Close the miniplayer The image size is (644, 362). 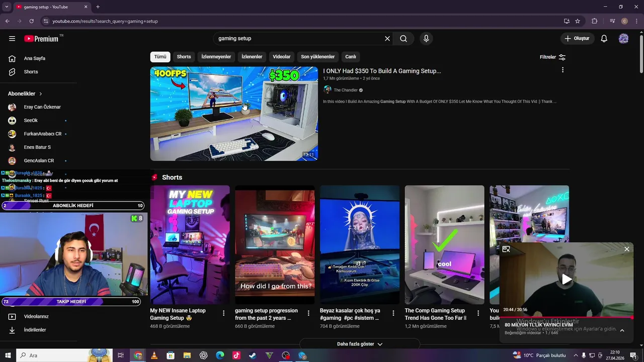(x=627, y=249)
